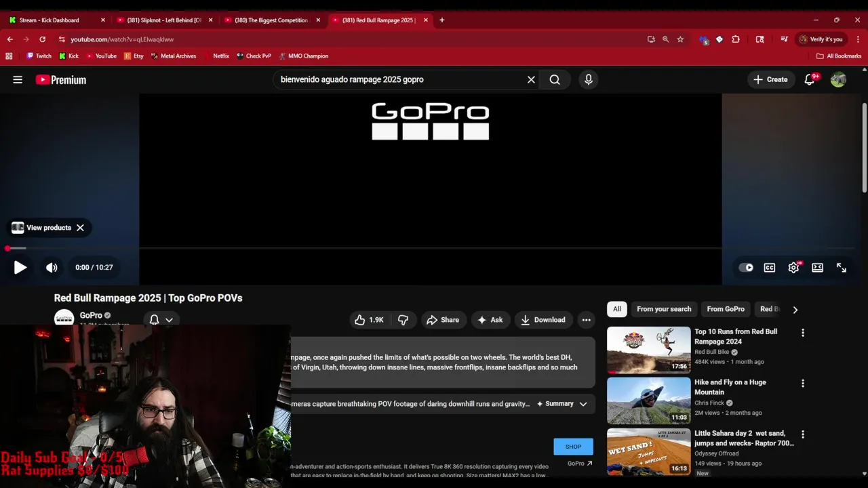Show more filter chips with the arrow
The height and width of the screenshot is (488, 868).
795,310
